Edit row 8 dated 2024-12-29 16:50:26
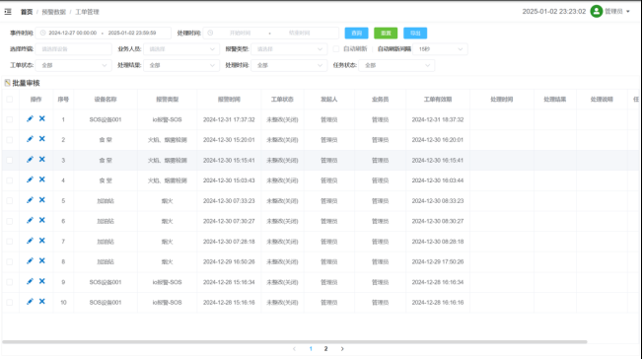Viewport: 644px width, 359px height. tap(30, 260)
